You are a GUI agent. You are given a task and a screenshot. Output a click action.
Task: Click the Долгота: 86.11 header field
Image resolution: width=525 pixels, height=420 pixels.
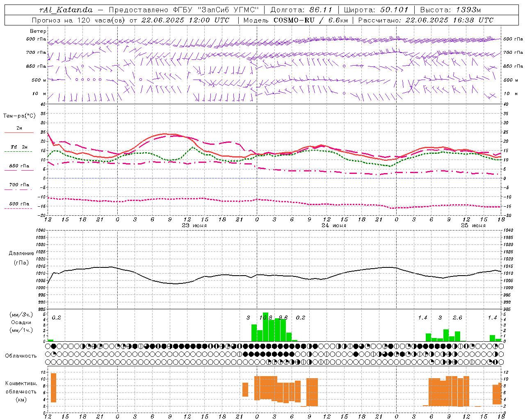pyautogui.click(x=301, y=10)
